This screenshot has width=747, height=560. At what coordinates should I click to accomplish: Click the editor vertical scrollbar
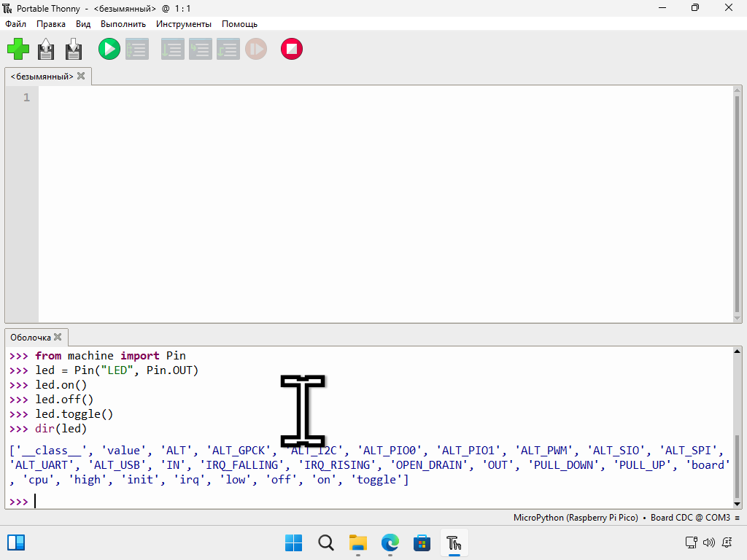click(738, 204)
